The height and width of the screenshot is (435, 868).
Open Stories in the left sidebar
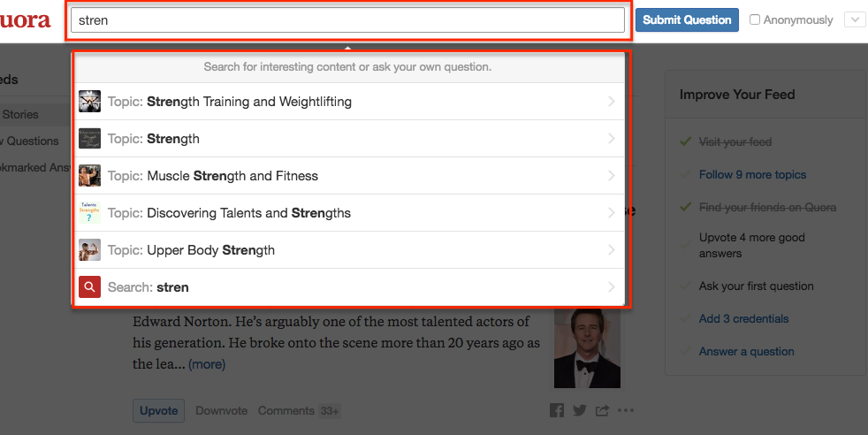pyautogui.click(x=20, y=115)
